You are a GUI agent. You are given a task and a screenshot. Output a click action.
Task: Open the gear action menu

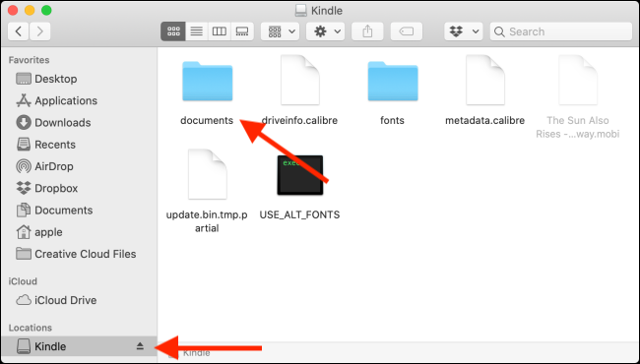[x=325, y=31]
